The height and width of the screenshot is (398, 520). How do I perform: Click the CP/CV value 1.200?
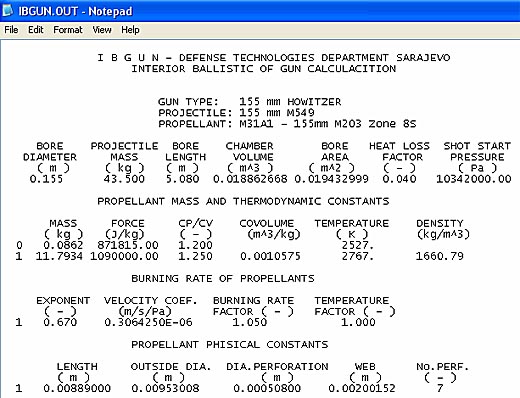point(195,245)
